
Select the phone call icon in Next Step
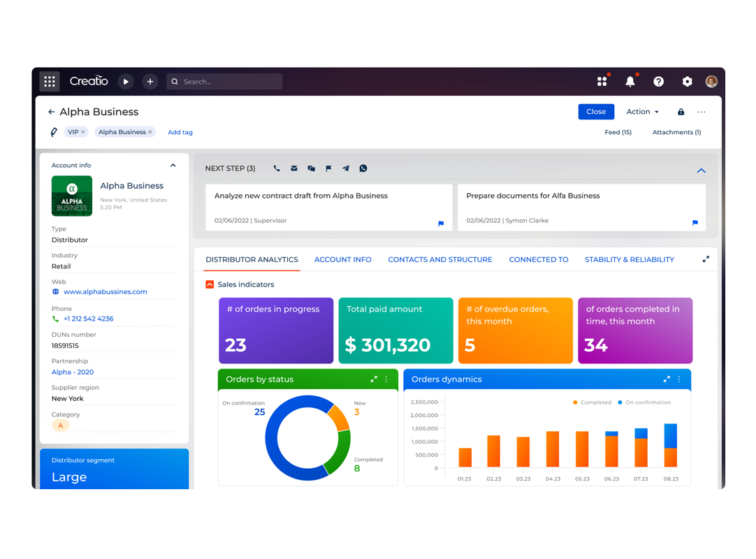coord(276,168)
